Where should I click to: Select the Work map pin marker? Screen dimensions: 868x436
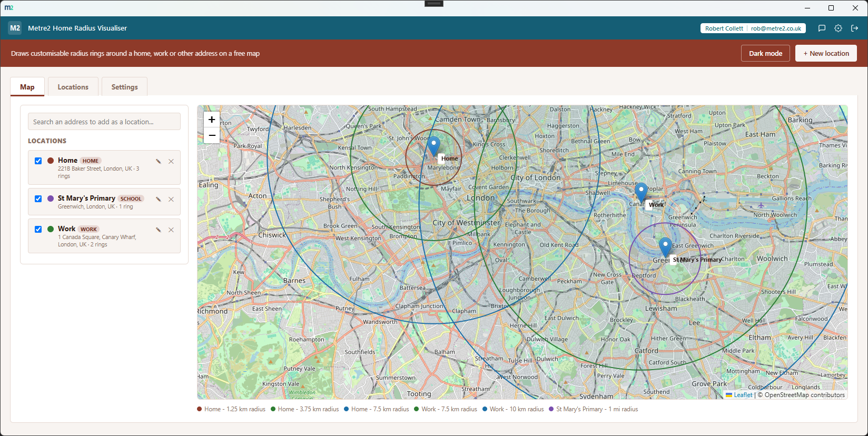[641, 193]
